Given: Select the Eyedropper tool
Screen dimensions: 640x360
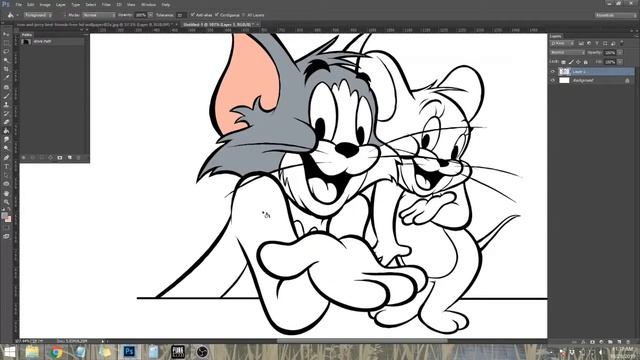Looking at the screenshot, I should [x=6, y=78].
